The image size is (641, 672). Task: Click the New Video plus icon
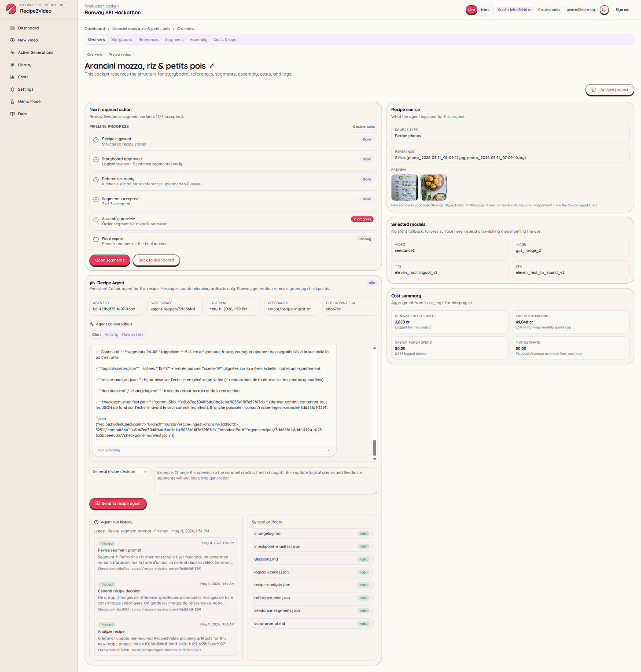coord(12,40)
